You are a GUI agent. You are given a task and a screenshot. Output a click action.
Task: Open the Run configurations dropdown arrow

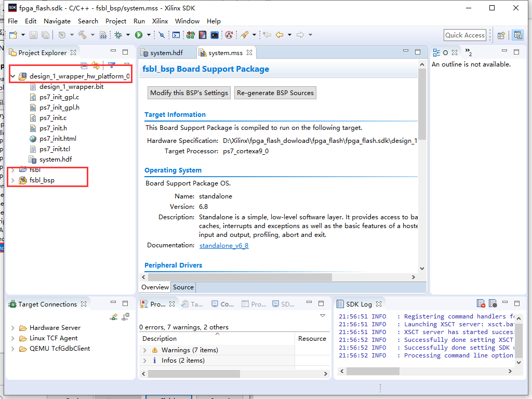point(149,35)
